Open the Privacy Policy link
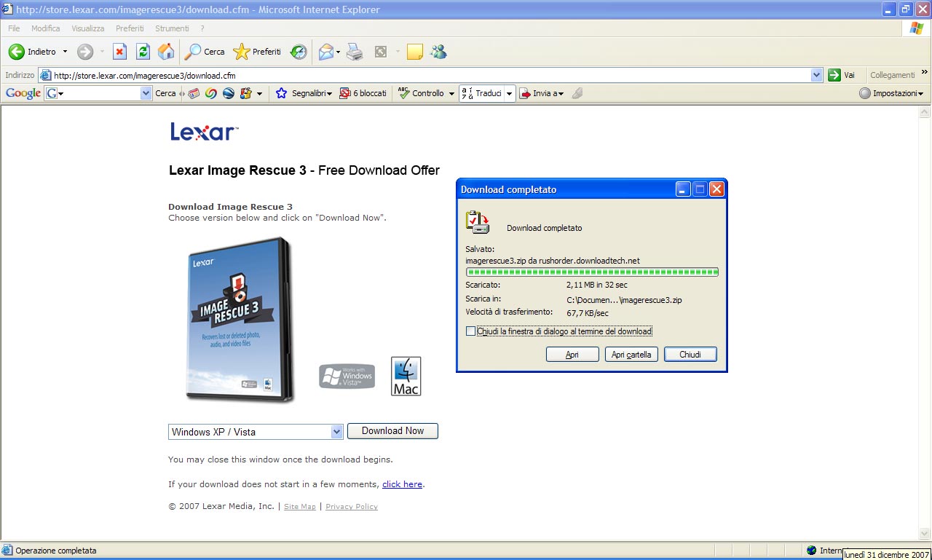This screenshot has height=560, width=932. pyautogui.click(x=352, y=507)
